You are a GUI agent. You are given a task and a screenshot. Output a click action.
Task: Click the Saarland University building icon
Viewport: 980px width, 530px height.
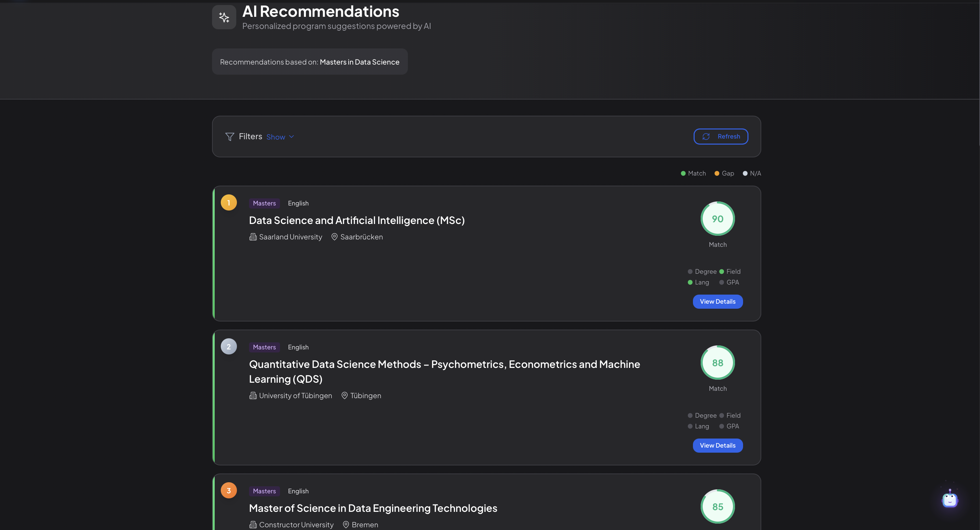pos(253,237)
